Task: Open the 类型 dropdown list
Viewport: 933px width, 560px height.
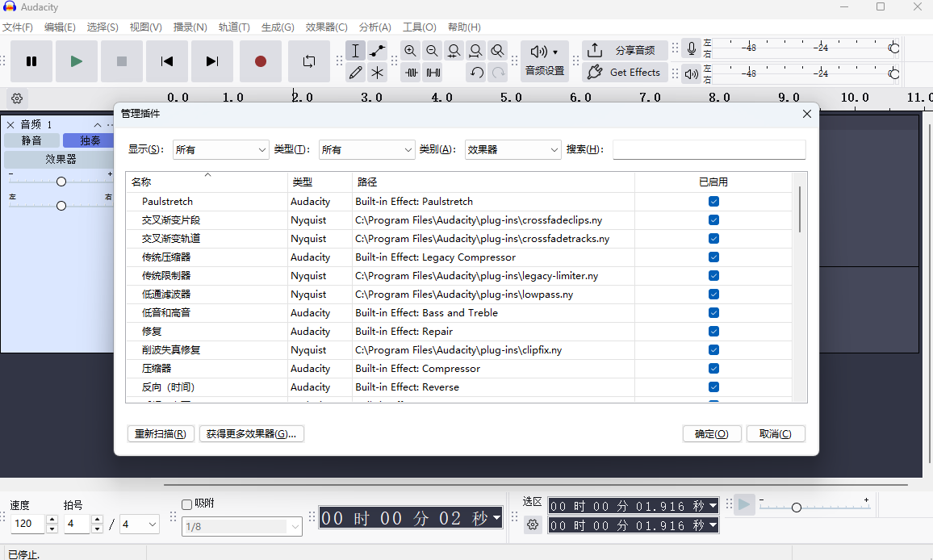Action: tap(366, 150)
